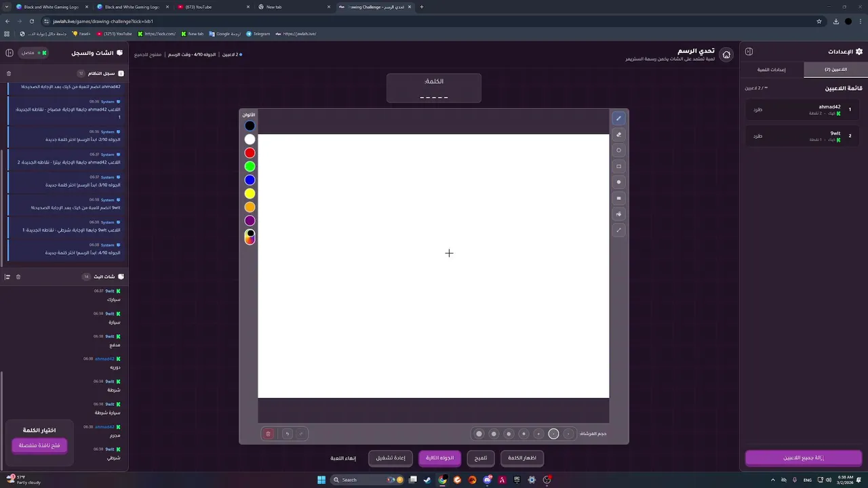Open the settings gear icon
The width and height of the screenshot is (868, 488).
(x=859, y=52)
